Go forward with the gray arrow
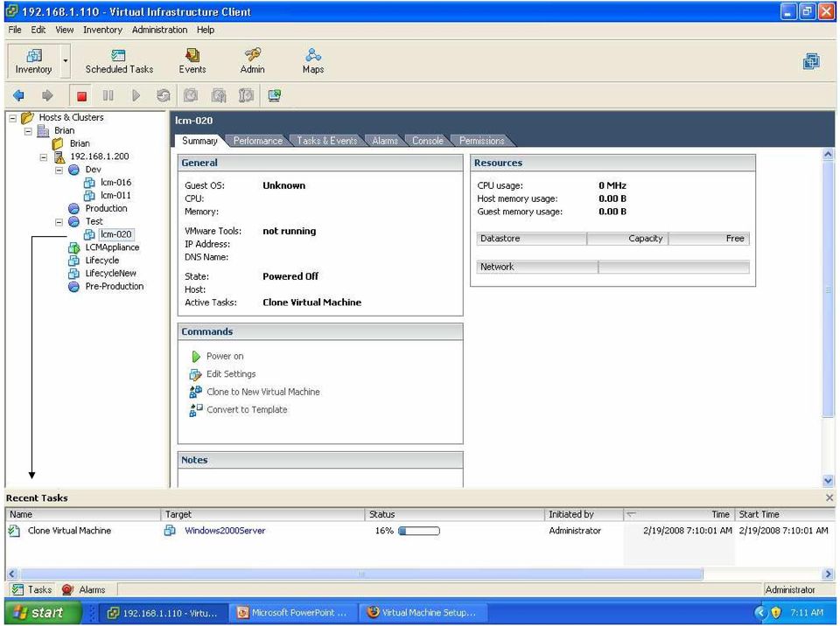 [47, 96]
